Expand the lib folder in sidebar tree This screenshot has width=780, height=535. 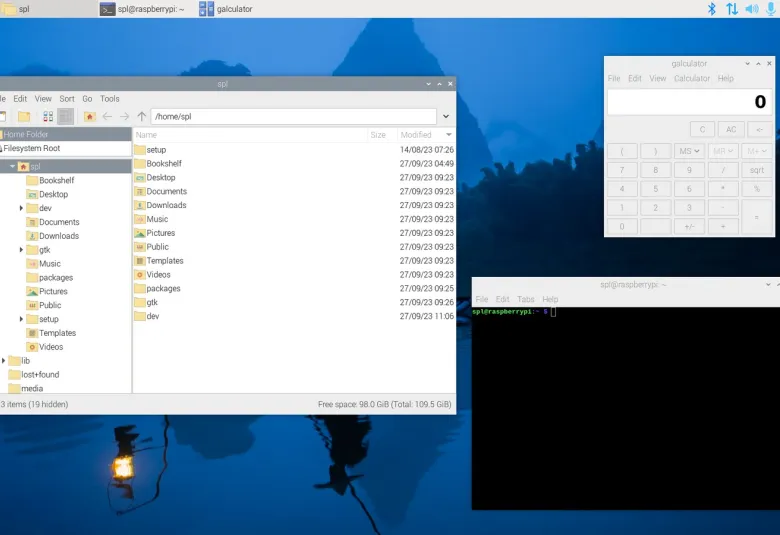click(x=3, y=361)
